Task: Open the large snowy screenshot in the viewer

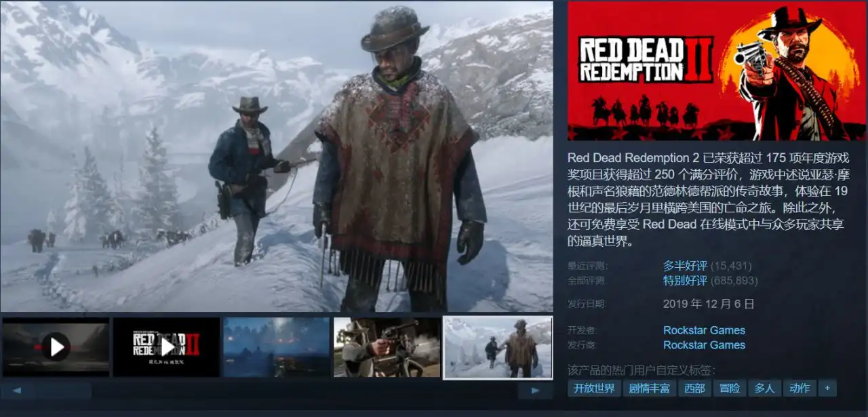Action: click(277, 157)
